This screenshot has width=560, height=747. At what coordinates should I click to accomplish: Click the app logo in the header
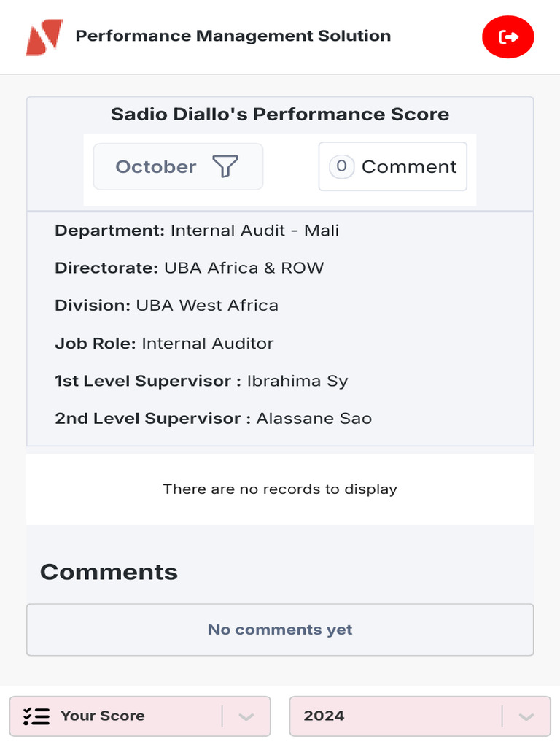click(x=44, y=37)
